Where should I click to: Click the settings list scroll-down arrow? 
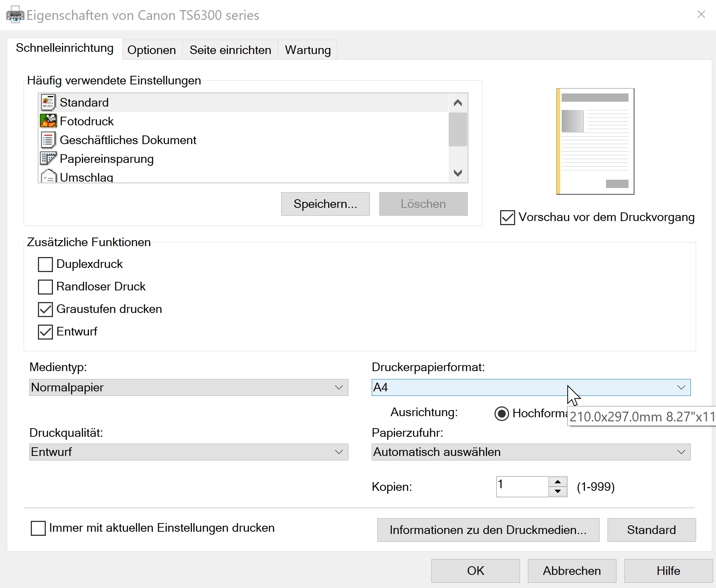(458, 173)
